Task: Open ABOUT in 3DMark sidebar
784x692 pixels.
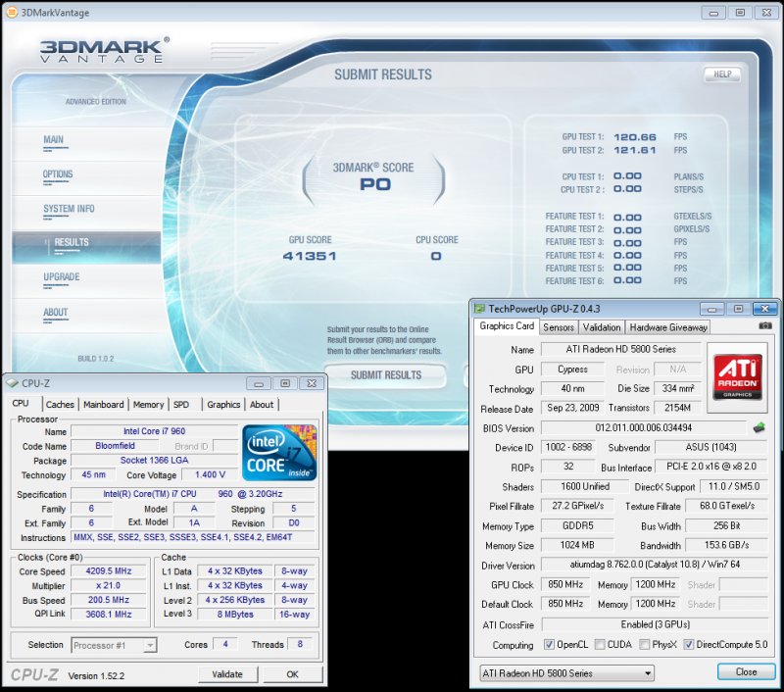Action: (56, 313)
